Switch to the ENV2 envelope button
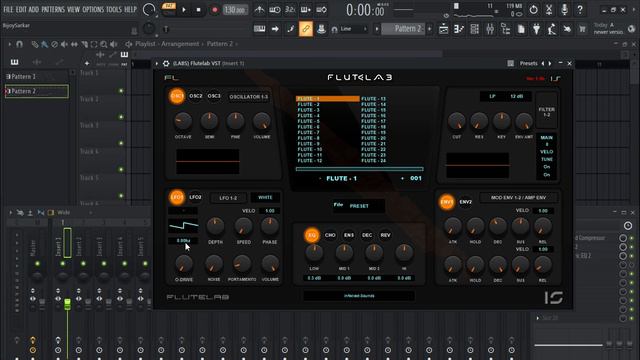Viewport: 640px width, 360px height. (x=466, y=202)
